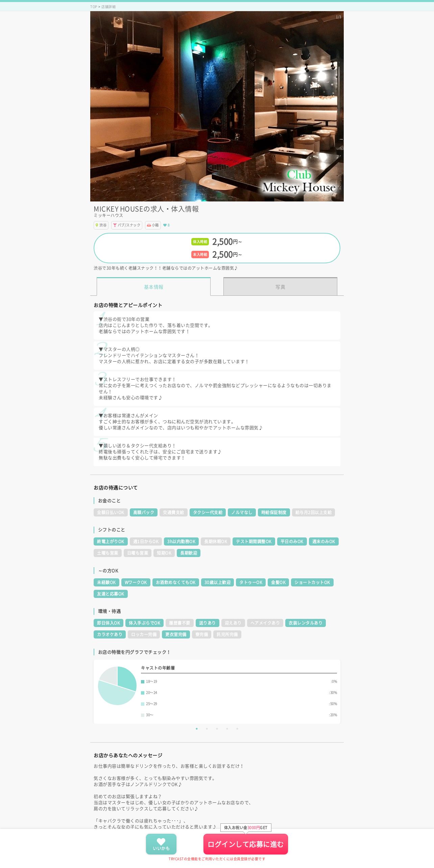
Task: Click the 週1日からOK tag
Action: pyautogui.click(x=146, y=541)
